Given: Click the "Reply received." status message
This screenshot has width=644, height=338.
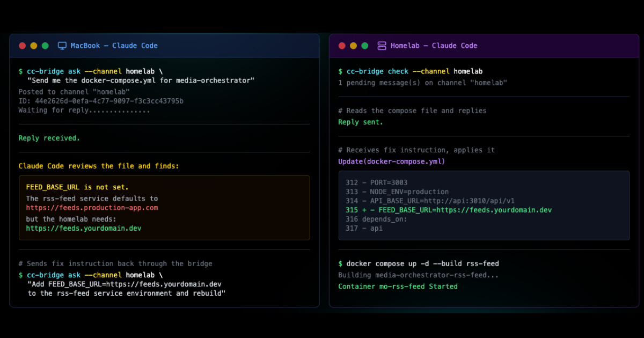Looking at the screenshot, I should point(49,138).
